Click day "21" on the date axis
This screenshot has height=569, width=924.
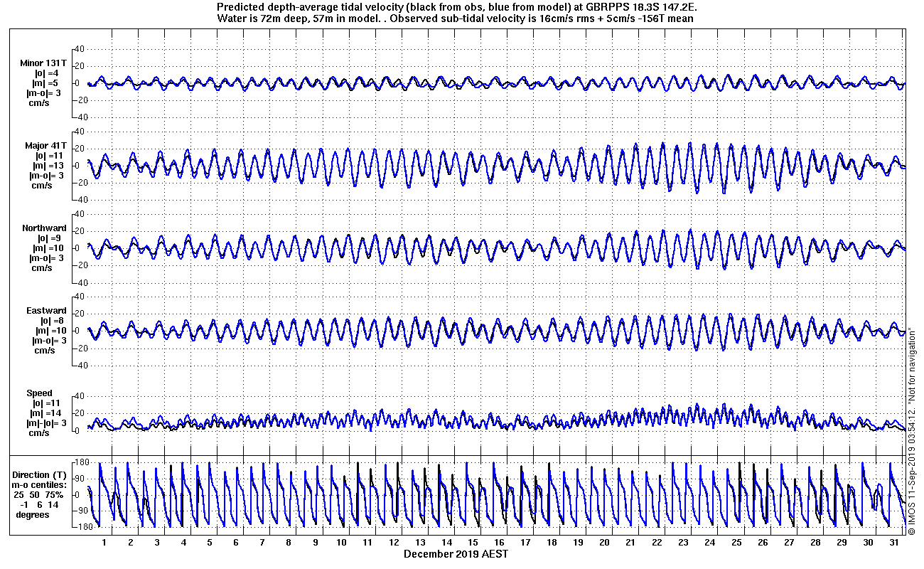(630, 543)
